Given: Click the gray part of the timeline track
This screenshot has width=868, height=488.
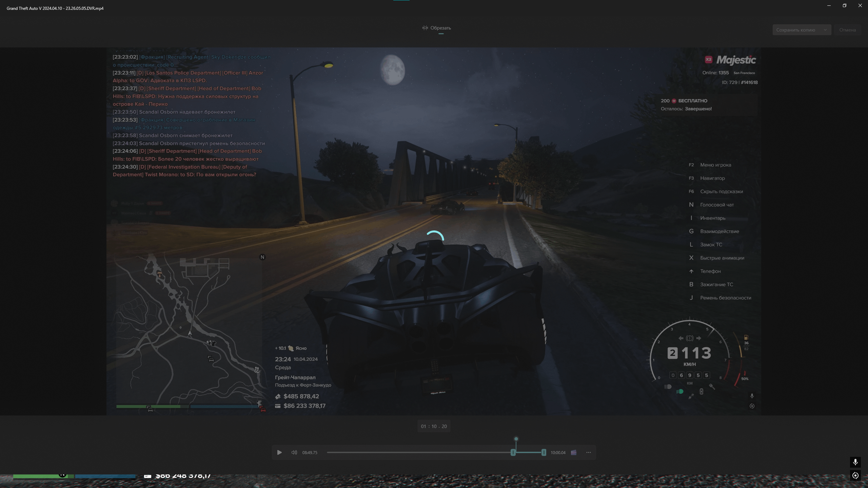Looking at the screenshot, I should [x=419, y=452].
